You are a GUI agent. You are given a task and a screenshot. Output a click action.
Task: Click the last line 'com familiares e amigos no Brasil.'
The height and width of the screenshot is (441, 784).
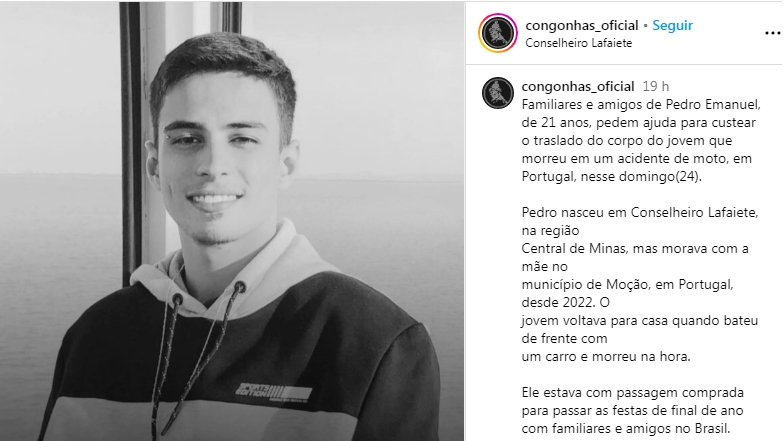pos(626,428)
